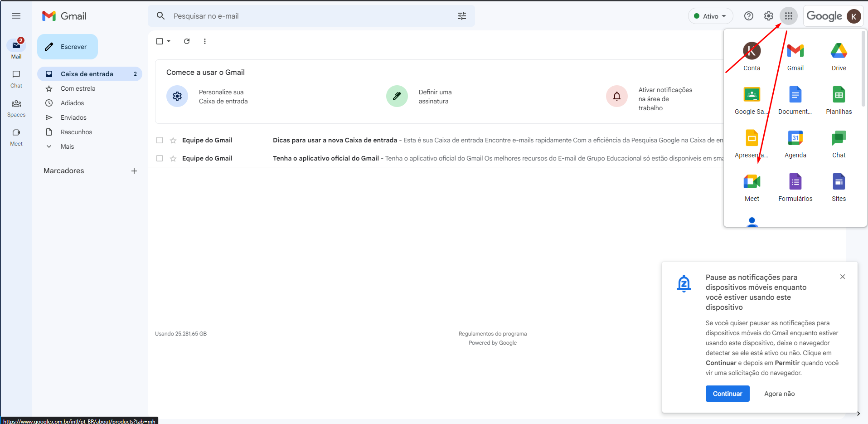This screenshot has width=868, height=424.
Task: Open Google Sala de Aula app
Action: coord(752,99)
